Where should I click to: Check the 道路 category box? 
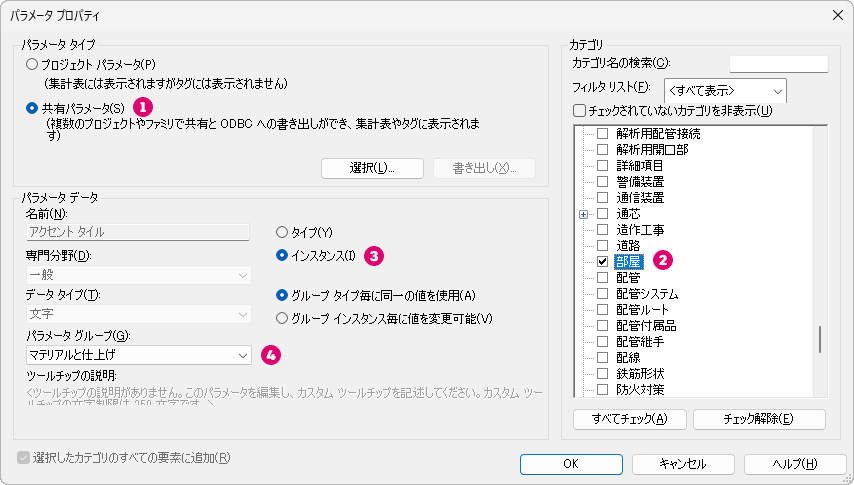[x=602, y=245]
